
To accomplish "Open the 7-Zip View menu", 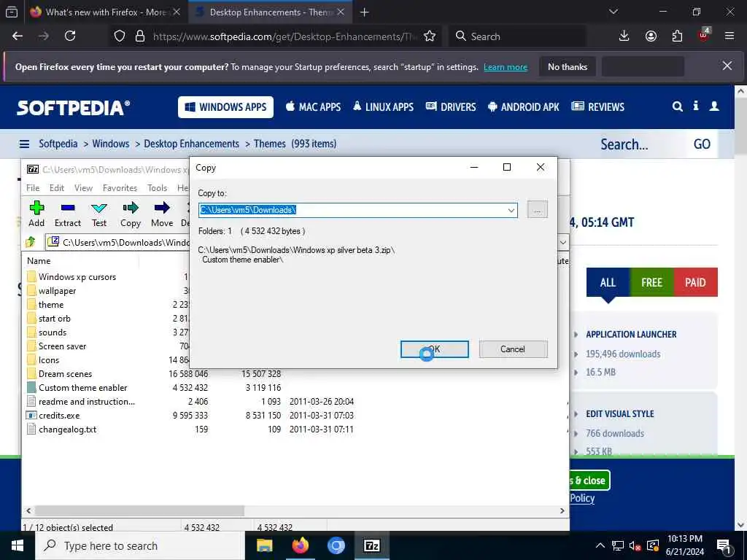I will click(x=83, y=187).
